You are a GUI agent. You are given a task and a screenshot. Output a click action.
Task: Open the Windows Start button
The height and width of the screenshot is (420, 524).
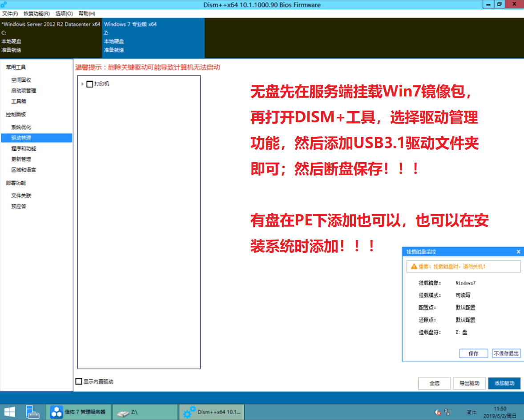[x=9, y=412]
